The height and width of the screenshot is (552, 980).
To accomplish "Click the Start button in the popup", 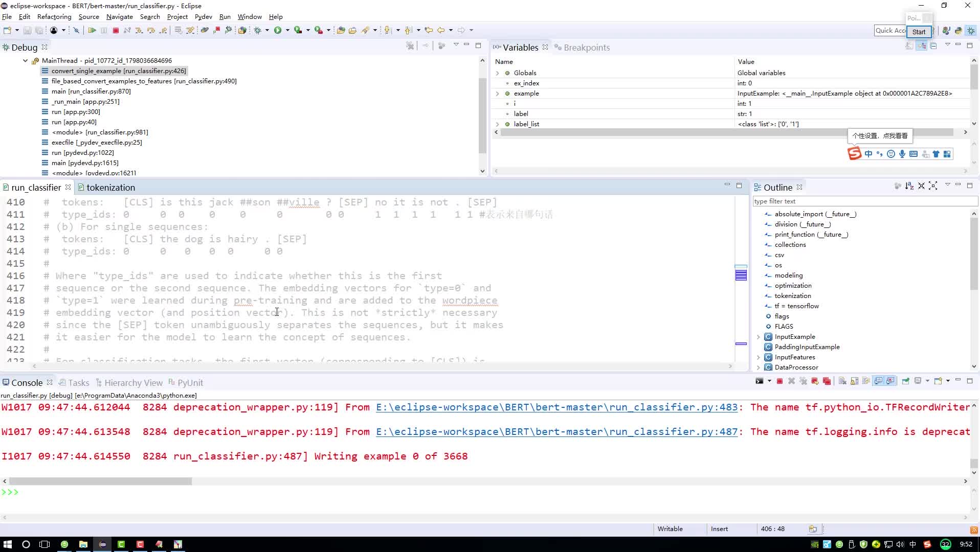I will 919,32.
